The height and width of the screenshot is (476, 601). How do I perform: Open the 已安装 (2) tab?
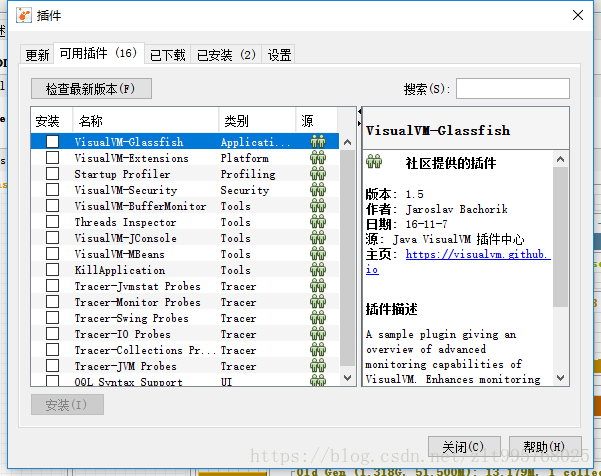coord(226,55)
